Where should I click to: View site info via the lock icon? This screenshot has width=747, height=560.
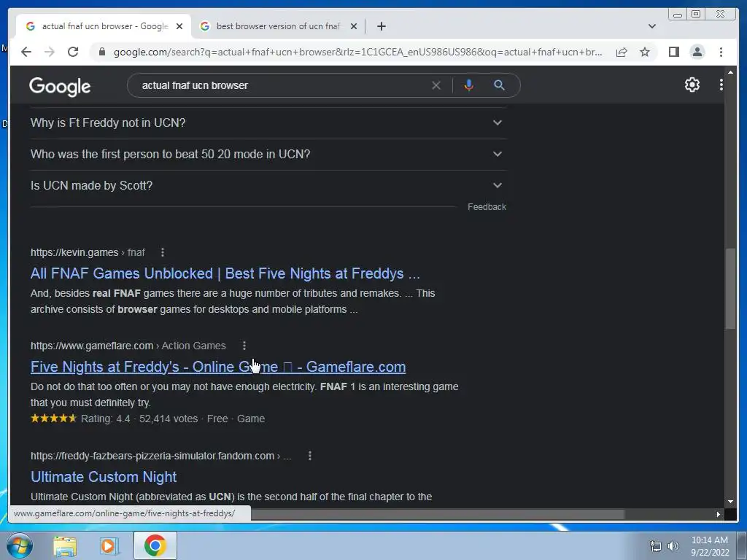click(101, 52)
